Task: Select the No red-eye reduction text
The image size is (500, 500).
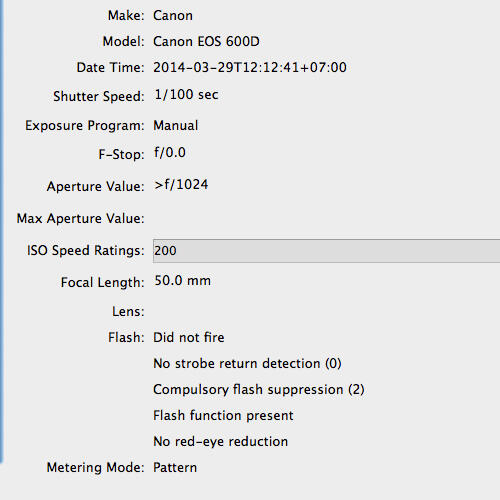Action: (x=220, y=442)
